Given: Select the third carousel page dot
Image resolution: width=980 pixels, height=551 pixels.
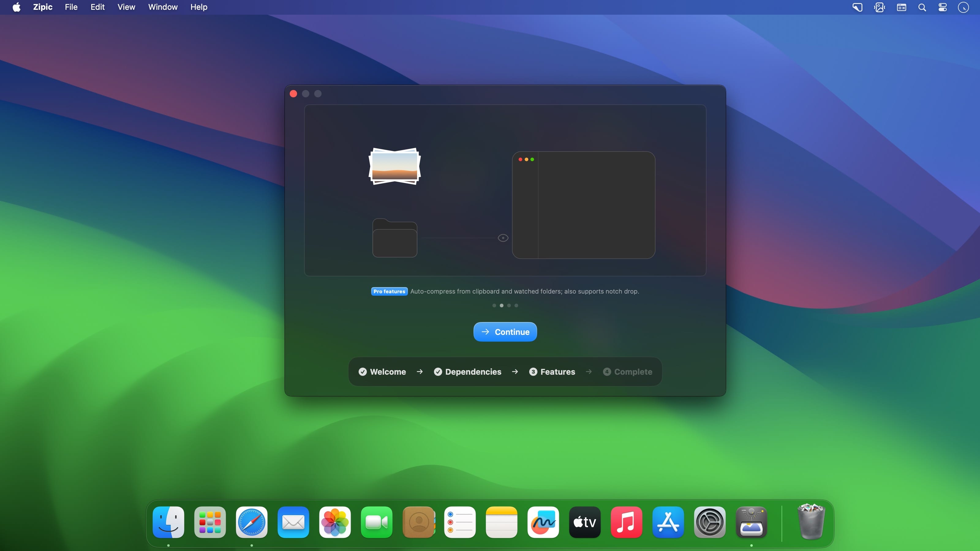Looking at the screenshot, I should click(x=509, y=305).
